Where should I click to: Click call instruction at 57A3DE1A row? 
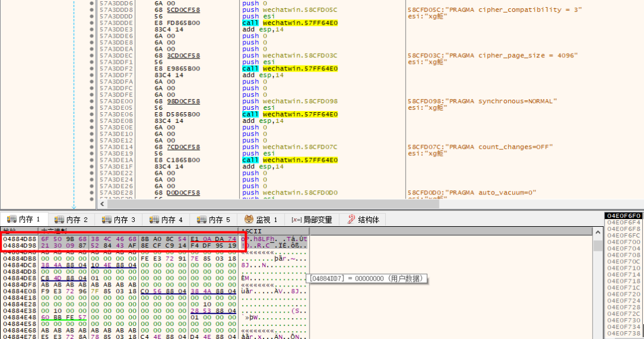(290, 161)
